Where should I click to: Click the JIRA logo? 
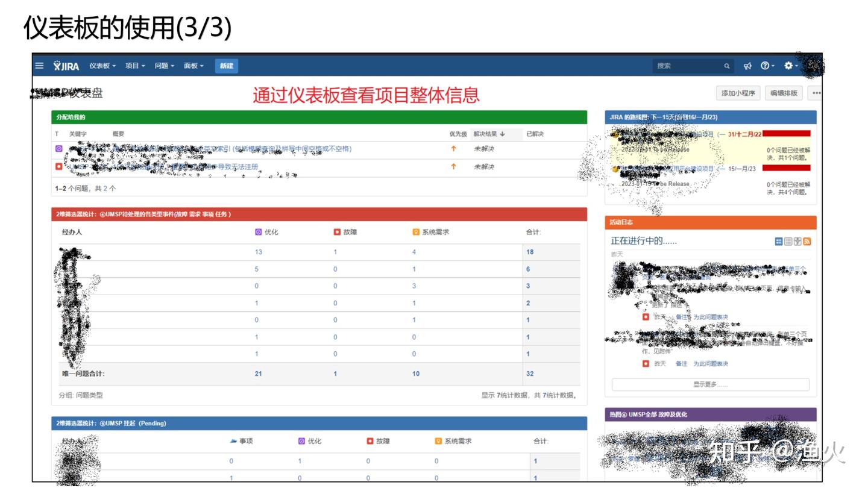(66, 66)
